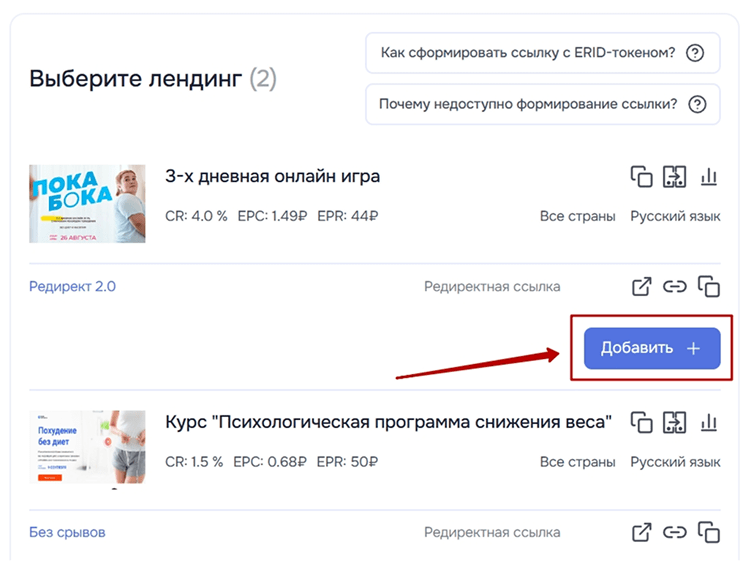Click the EPR: 44₽ value

348,216
